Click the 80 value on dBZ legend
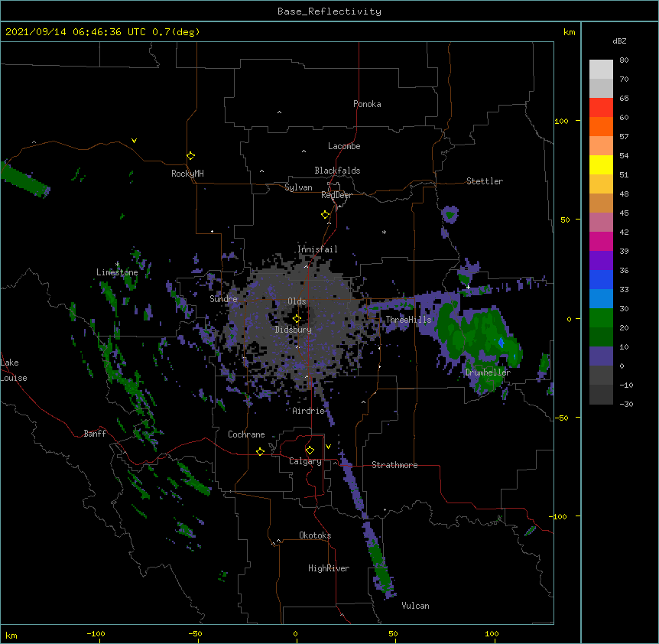The image size is (659, 644). (x=624, y=60)
